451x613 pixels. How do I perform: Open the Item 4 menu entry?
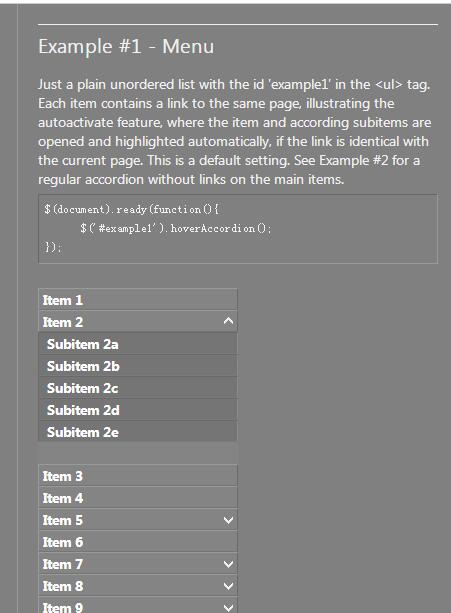click(x=138, y=498)
